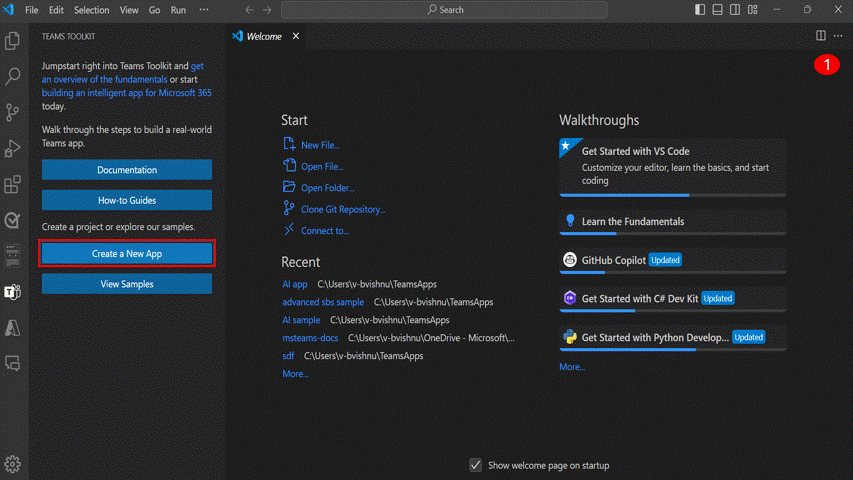Click the Open File icon

coord(289,165)
